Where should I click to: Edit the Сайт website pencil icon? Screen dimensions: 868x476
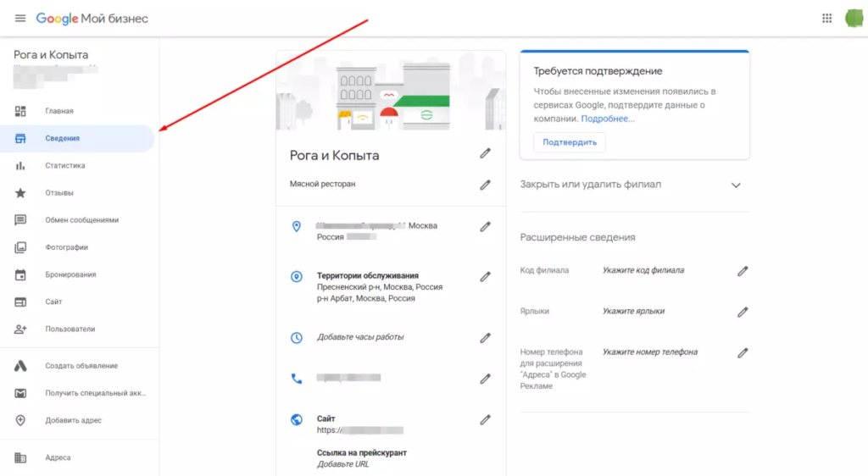tap(485, 420)
